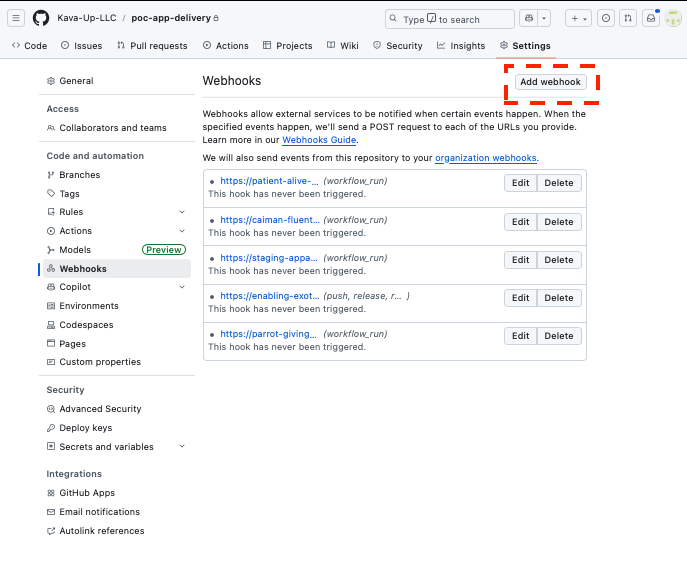Expand the Copilot dropdown arrow in header
Viewport: 687px width, 576px height.
[544, 18]
